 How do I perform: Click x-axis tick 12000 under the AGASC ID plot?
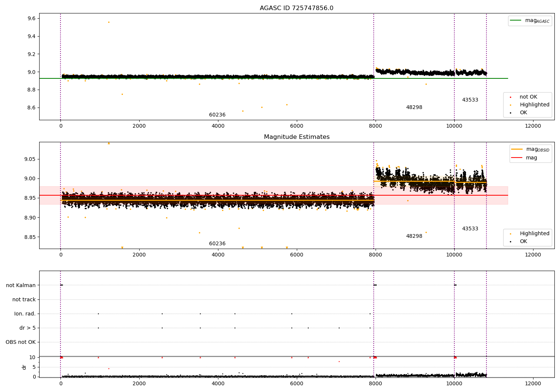533,126
